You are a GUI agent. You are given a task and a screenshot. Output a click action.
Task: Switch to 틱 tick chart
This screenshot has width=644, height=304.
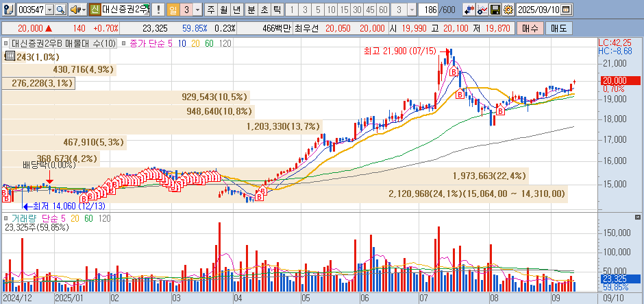pos(277,9)
